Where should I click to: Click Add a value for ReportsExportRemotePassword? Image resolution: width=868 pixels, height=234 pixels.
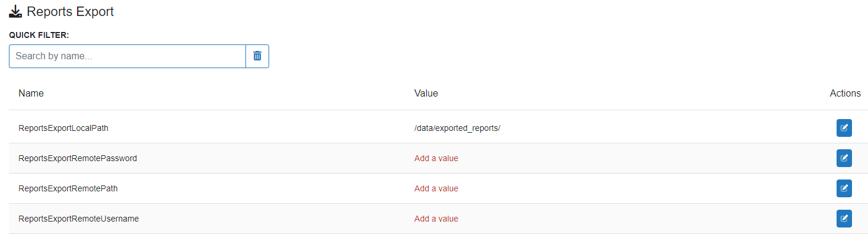click(x=436, y=158)
